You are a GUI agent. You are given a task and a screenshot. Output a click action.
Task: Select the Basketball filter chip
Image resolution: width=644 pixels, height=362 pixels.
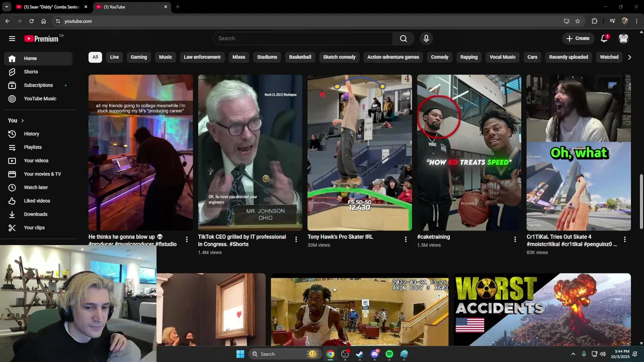click(300, 57)
